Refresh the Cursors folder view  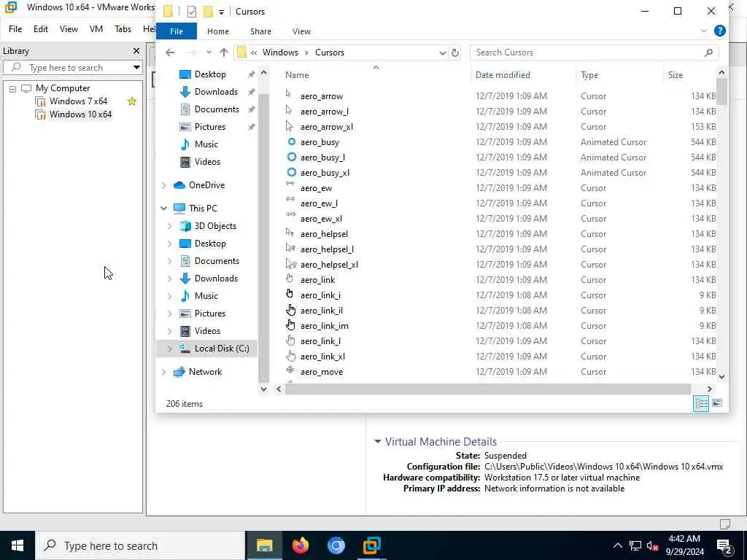point(455,52)
